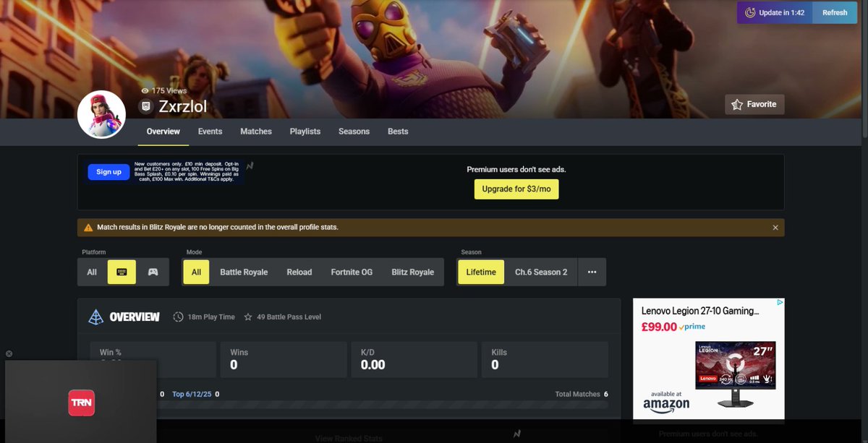This screenshot has width=868, height=443.
Task: Click the play time clock icon
Action: coord(179,317)
